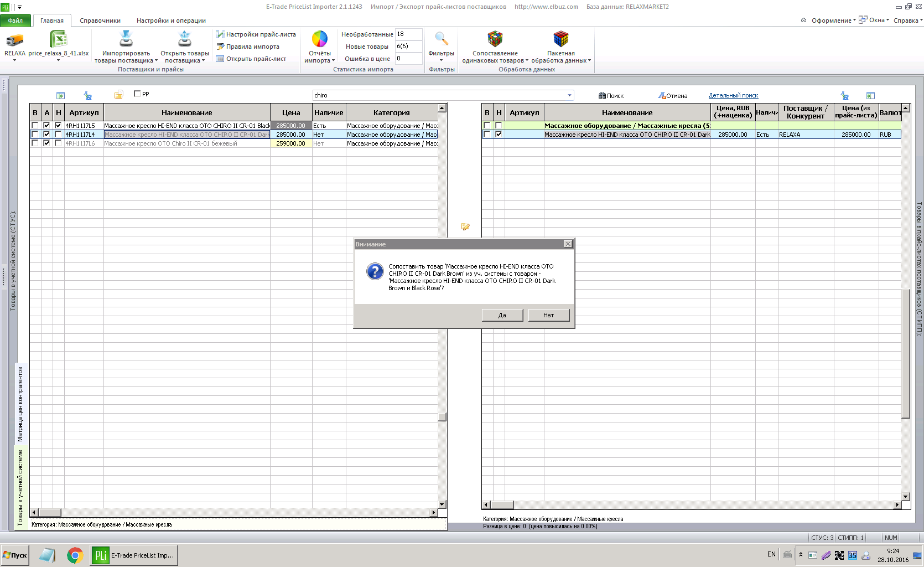This screenshot has height=567, width=924.
Task: Click the Filters magnifier icon
Action: click(442, 38)
